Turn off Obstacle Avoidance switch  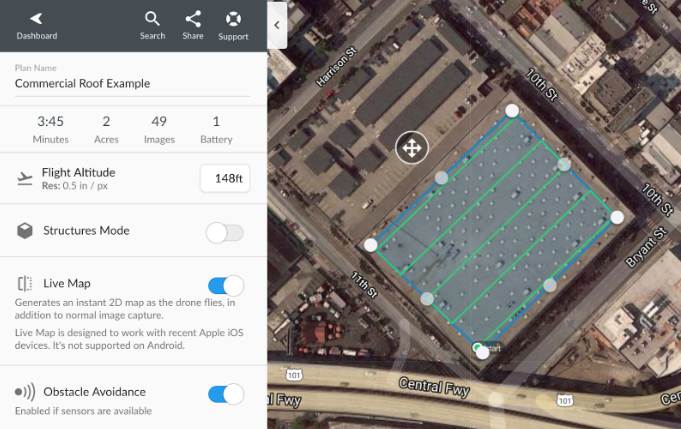[226, 394]
